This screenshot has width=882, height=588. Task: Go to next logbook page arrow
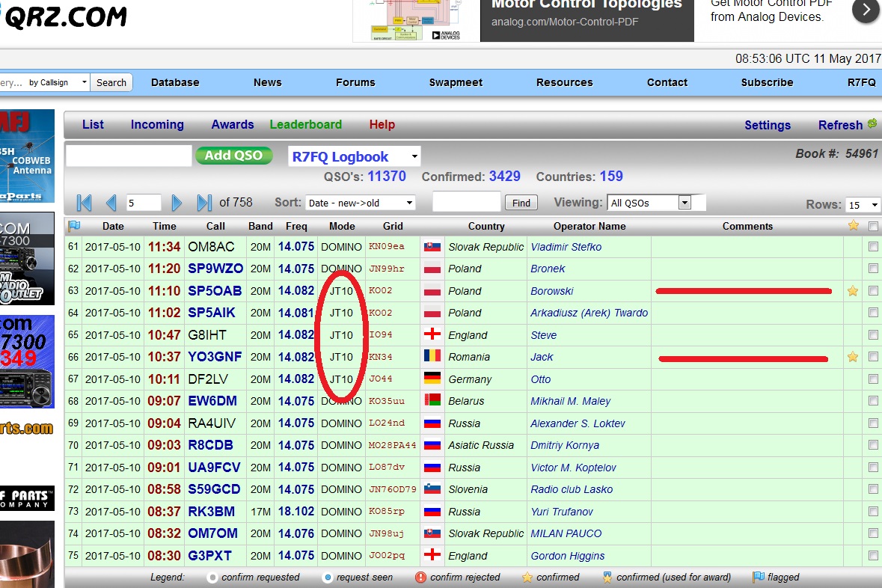coord(177,203)
